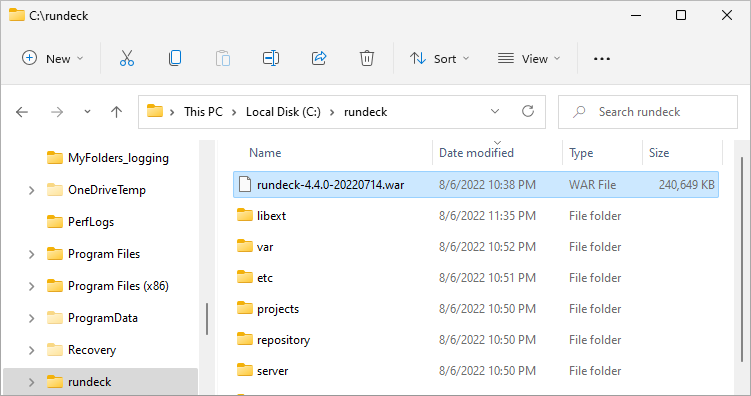
Task: Open the See more ellipsis menu
Action: click(x=602, y=59)
